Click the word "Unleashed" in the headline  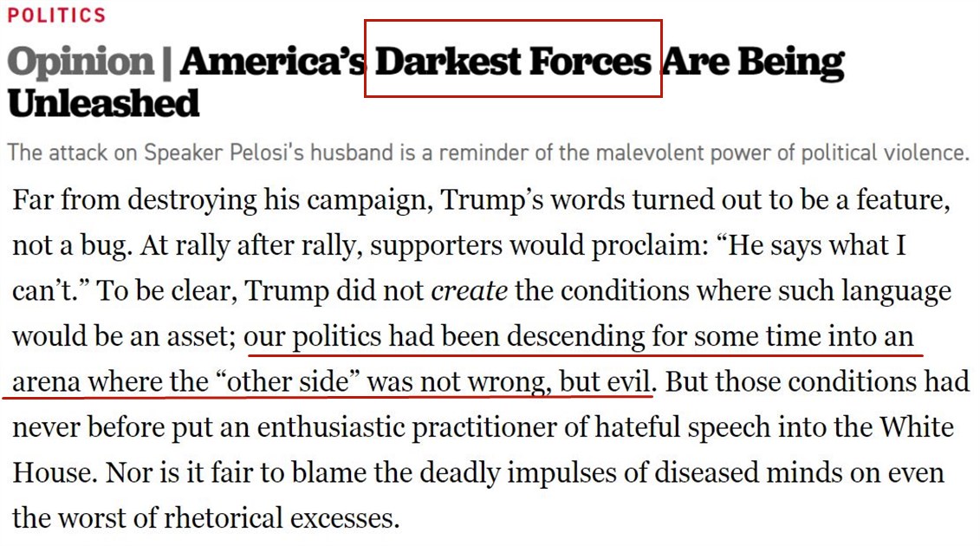103,103
